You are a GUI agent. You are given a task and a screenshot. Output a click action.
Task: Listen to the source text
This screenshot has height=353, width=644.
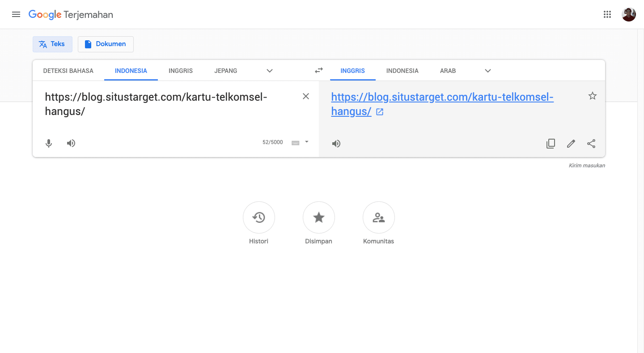pyautogui.click(x=71, y=143)
